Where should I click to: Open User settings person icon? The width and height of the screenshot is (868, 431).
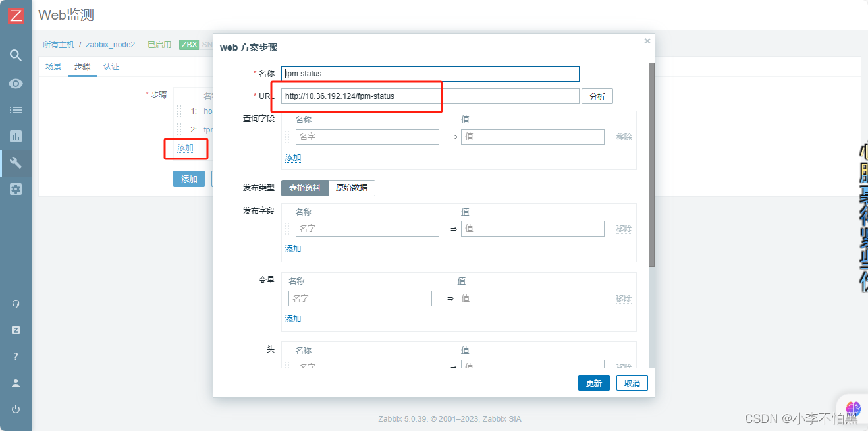click(x=16, y=383)
